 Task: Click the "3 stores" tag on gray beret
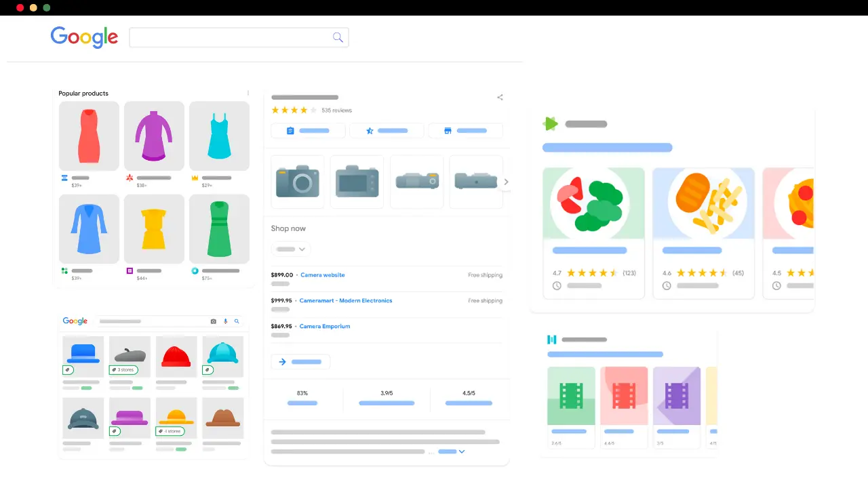tap(123, 370)
